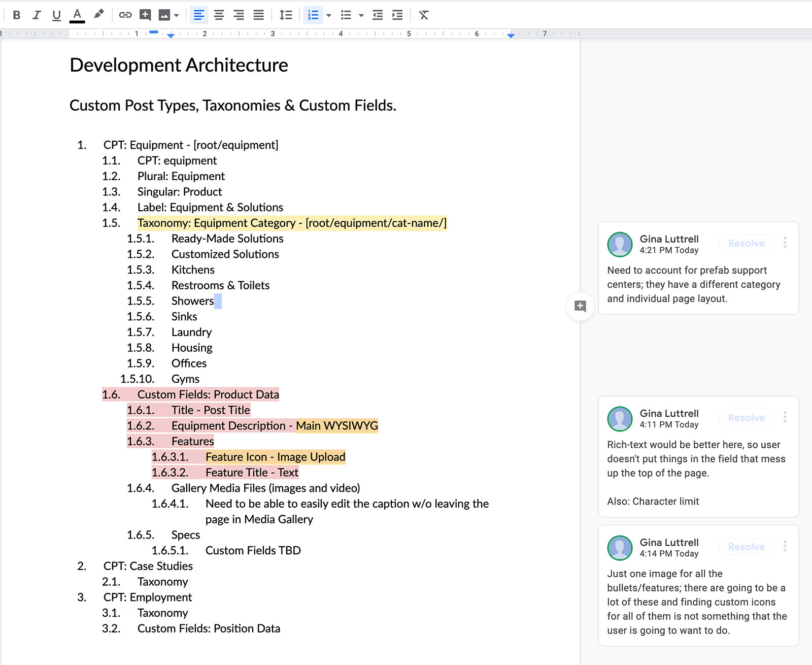This screenshot has width=812, height=665.
Task: Click the Custom Fields: Product Data line
Action: (208, 394)
